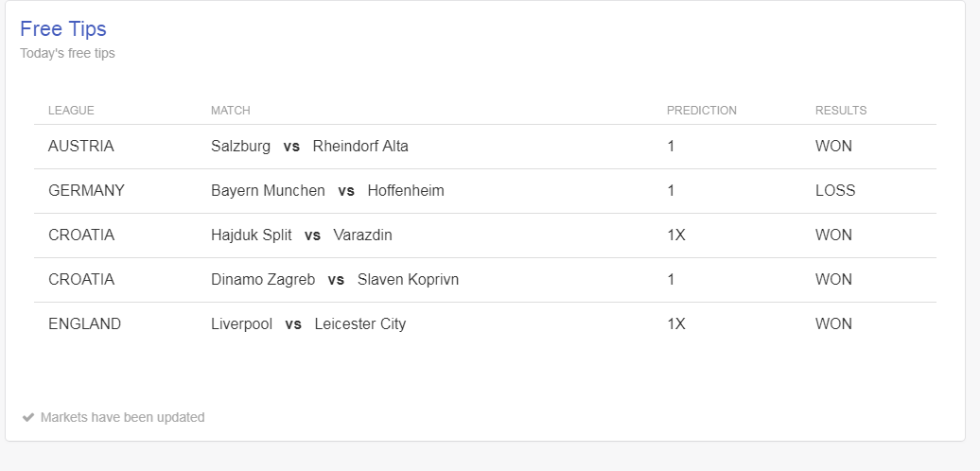Click the LOSS result for Germany match
980x471 pixels.
point(835,190)
